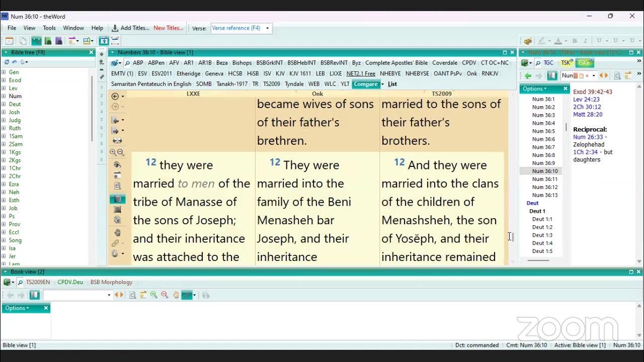The image size is (644, 362).
Task: Toggle the Compare view for Bible versions
Action: coord(366,84)
